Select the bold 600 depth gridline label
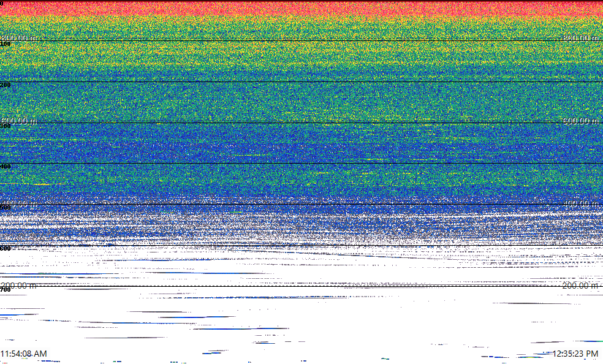Screen dimensions: 603x364 tap(6, 249)
